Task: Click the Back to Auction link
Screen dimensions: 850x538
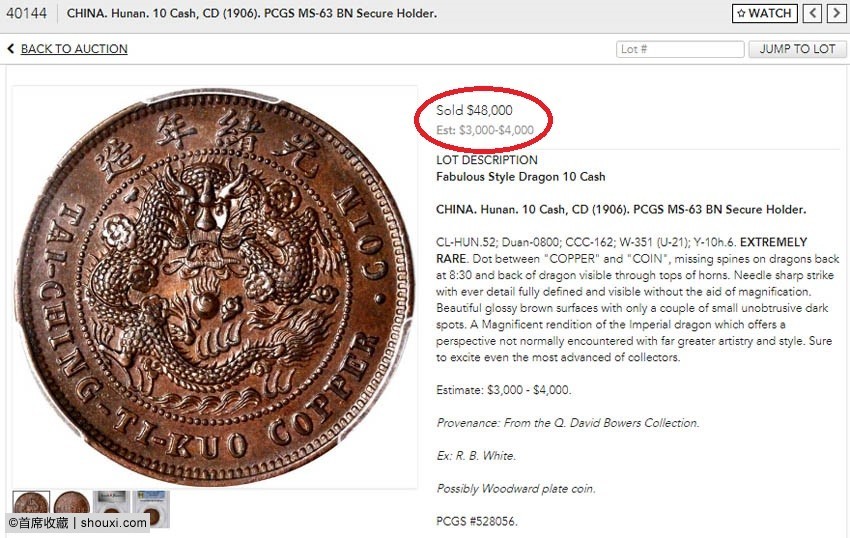Action: 73,49
